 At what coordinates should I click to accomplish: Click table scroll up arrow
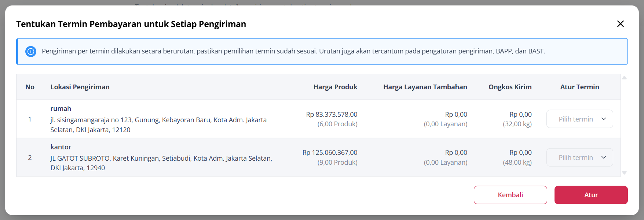624,78
